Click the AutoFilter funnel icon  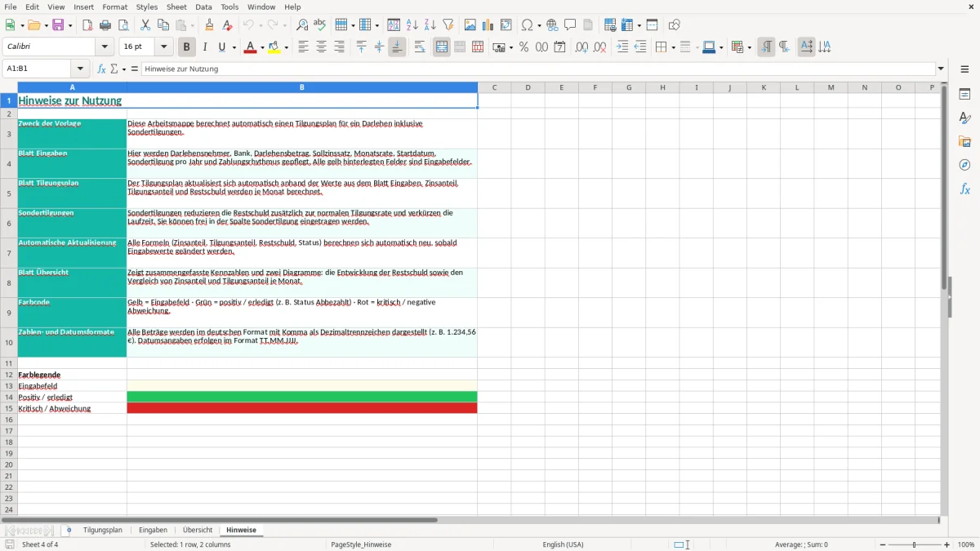click(448, 25)
